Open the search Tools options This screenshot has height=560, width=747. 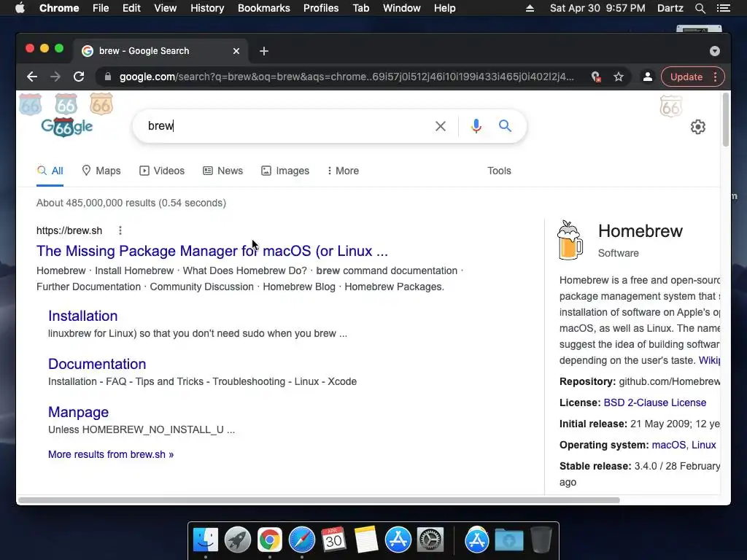(x=499, y=171)
